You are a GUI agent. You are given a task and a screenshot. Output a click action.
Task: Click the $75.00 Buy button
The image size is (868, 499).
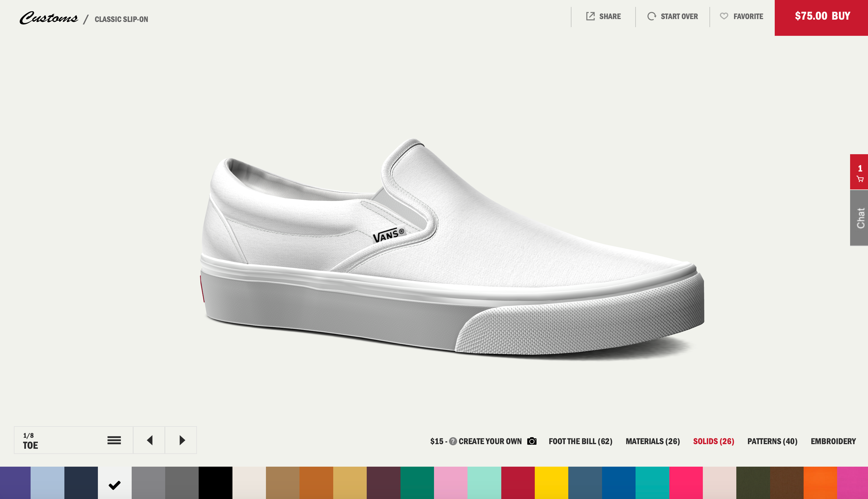point(822,16)
